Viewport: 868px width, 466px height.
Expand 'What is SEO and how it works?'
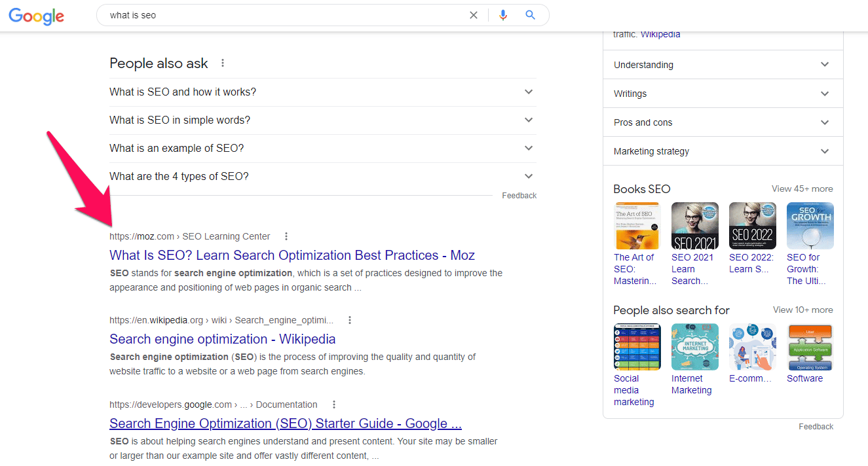tap(323, 92)
